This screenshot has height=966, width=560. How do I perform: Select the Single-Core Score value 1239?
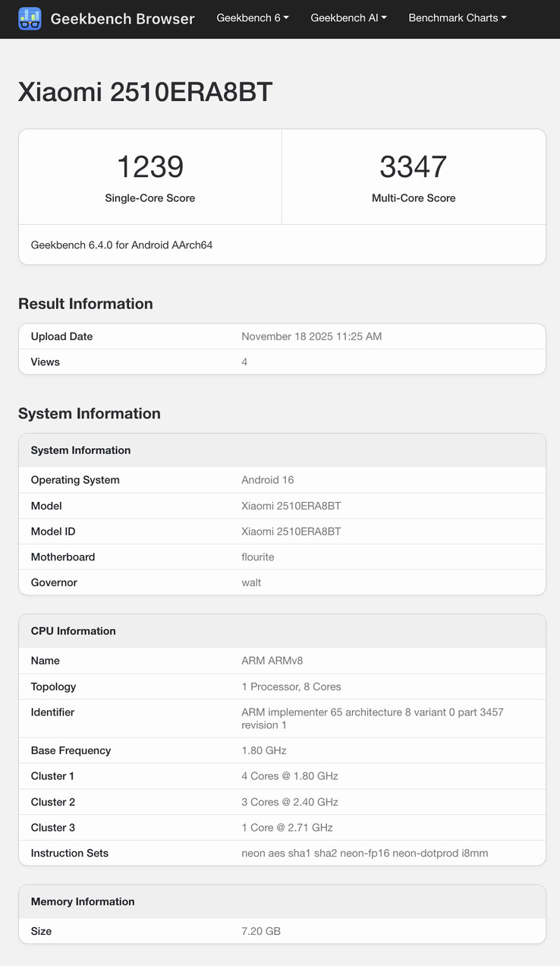tap(149, 166)
